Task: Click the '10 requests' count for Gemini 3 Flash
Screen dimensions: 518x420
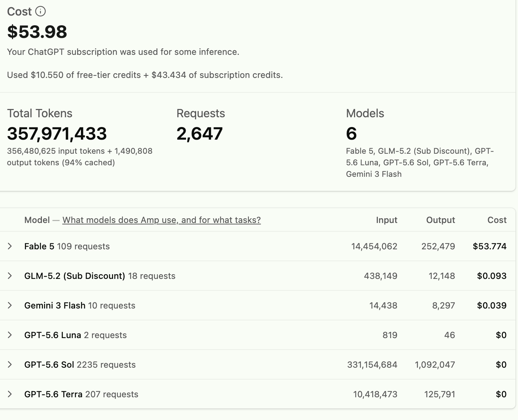Action: click(112, 305)
